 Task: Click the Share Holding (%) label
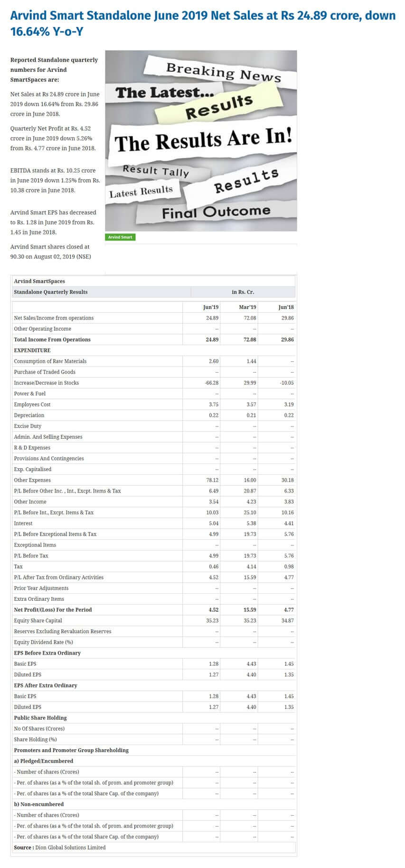tap(35, 740)
